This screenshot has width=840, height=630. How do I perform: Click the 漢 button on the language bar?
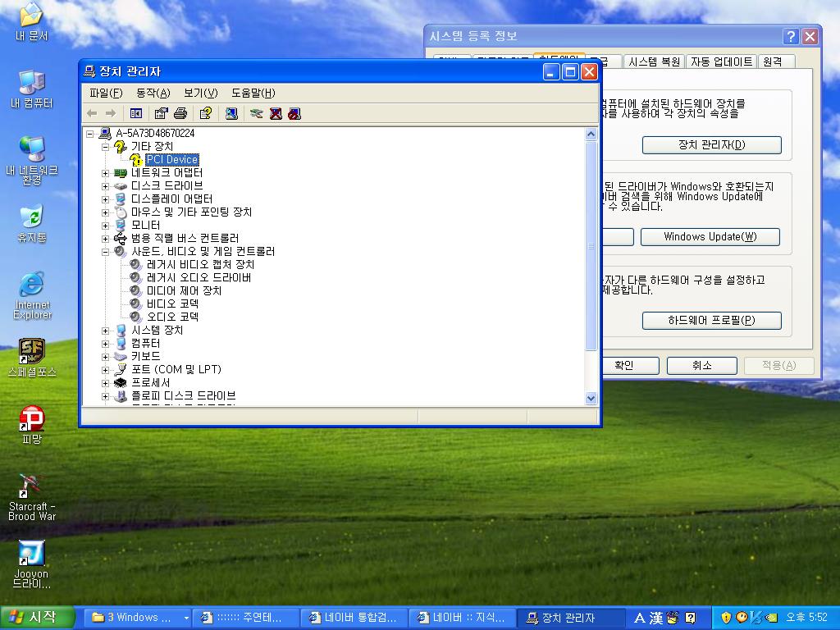point(655,619)
